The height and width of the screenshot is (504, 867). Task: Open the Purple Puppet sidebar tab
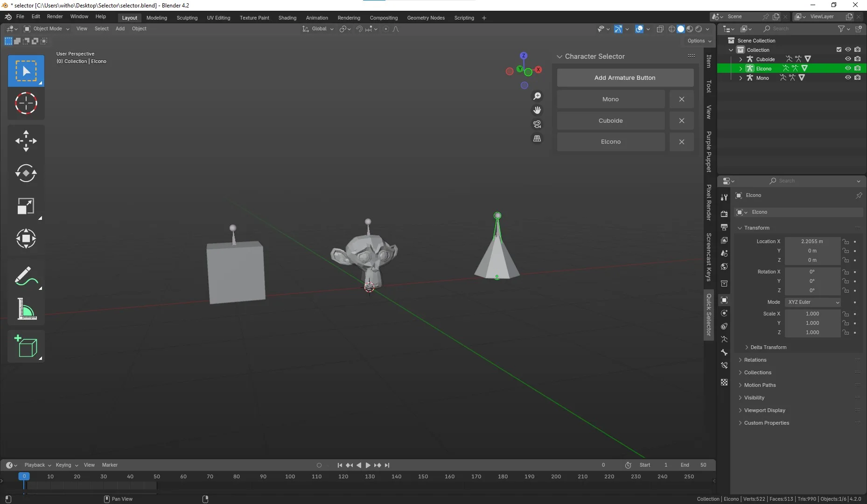pyautogui.click(x=709, y=152)
